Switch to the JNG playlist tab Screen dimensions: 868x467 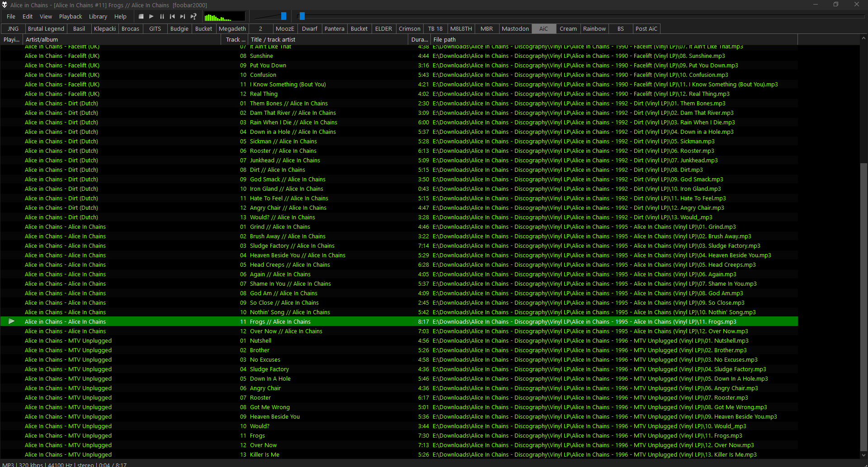(x=13, y=29)
